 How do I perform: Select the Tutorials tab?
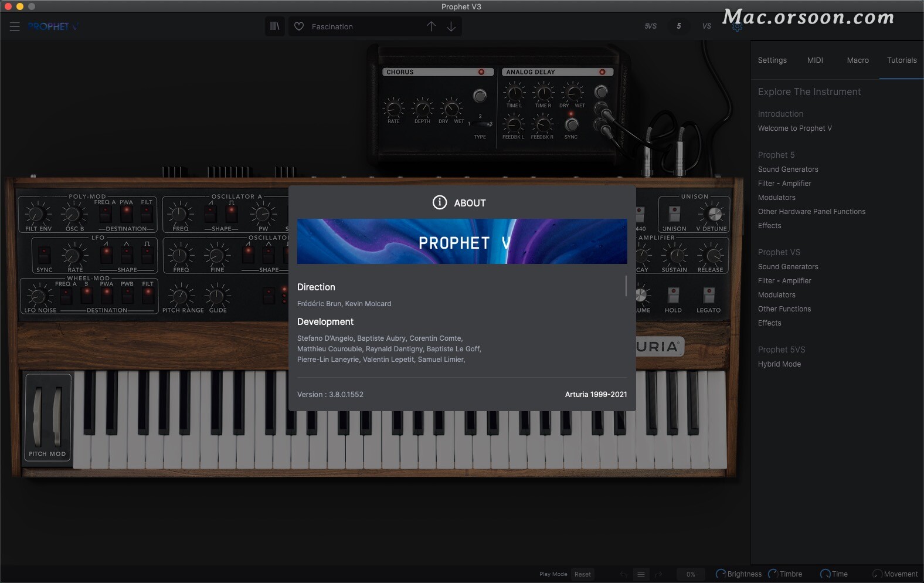coord(902,60)
